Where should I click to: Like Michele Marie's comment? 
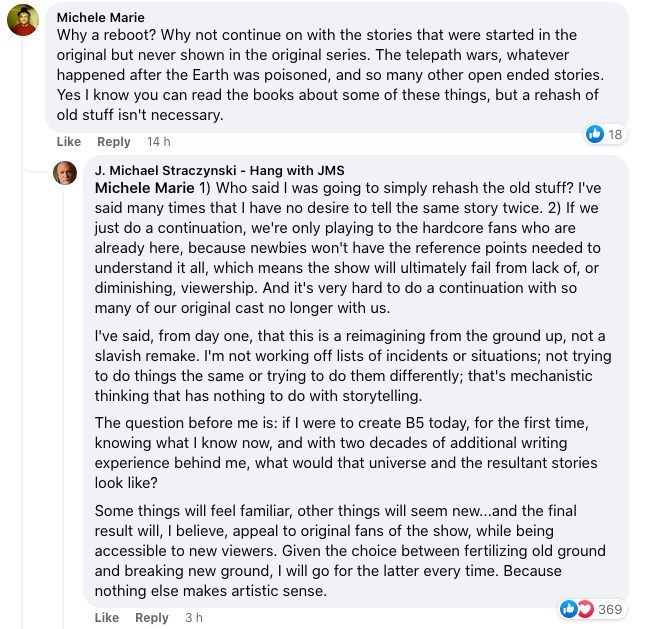(69, 142)
